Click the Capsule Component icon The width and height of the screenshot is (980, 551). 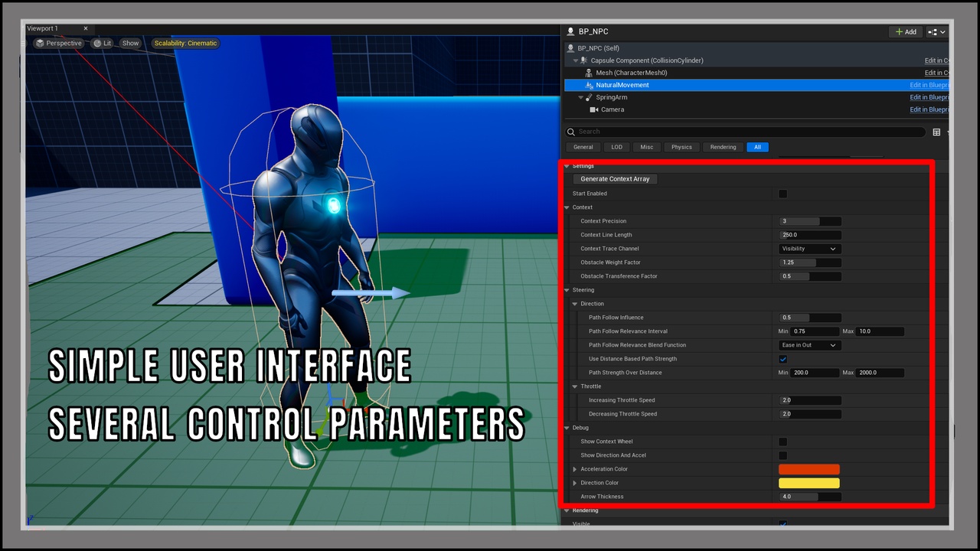[x=584, y=60]
